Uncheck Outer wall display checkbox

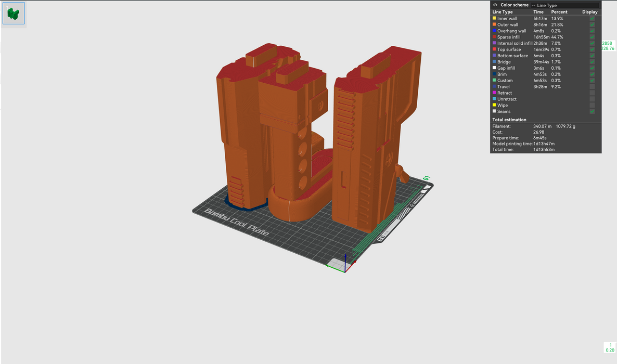click(x=592, y=25)
